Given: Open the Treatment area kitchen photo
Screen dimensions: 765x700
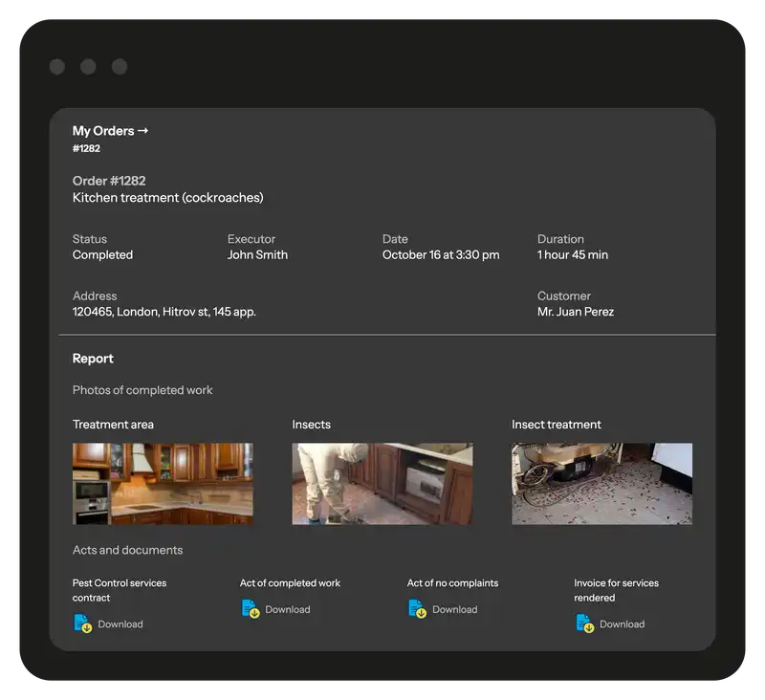Looking at the screenshot, I should (x=163, y=483).
